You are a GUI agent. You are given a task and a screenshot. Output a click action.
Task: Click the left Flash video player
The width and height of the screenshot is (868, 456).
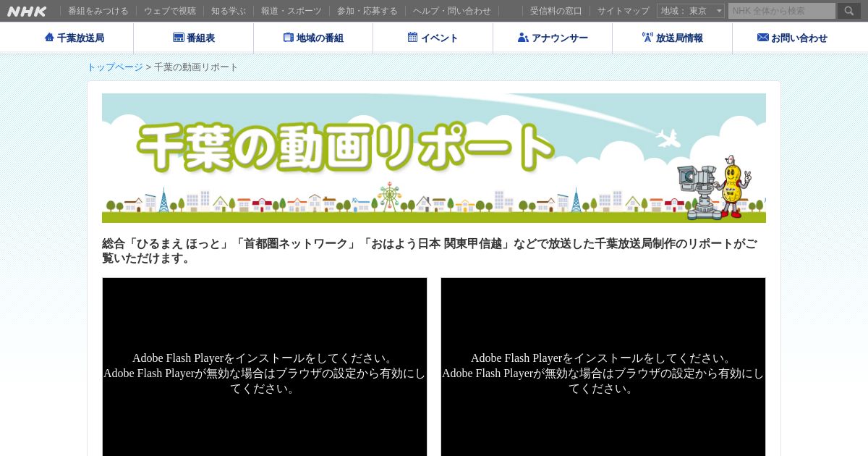(265, 367)
